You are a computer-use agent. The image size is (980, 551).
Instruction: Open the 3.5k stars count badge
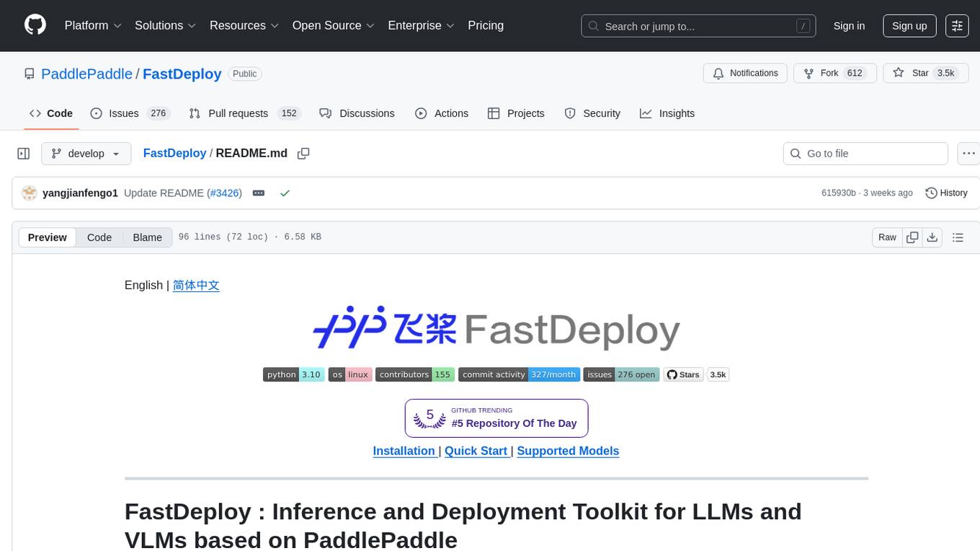coord(718,374)
